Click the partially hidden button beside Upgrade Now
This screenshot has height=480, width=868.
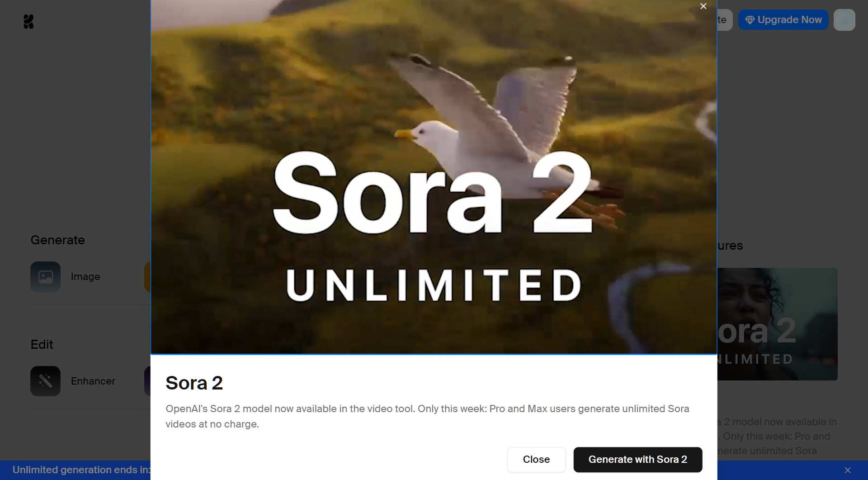tap(725, 20)
